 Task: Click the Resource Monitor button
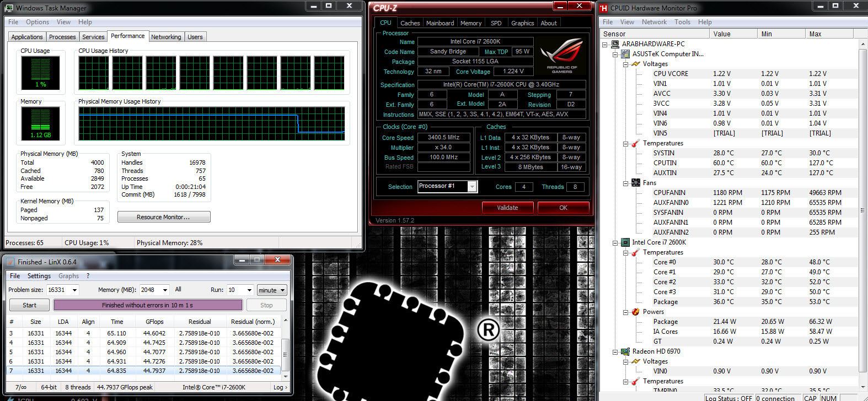pyautogui.click(x=164, y=217)
